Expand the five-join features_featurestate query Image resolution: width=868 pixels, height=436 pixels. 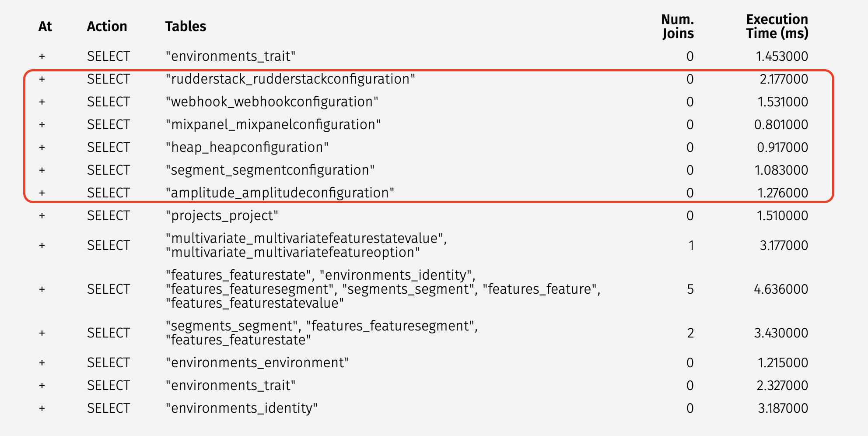tap(42, 289)
